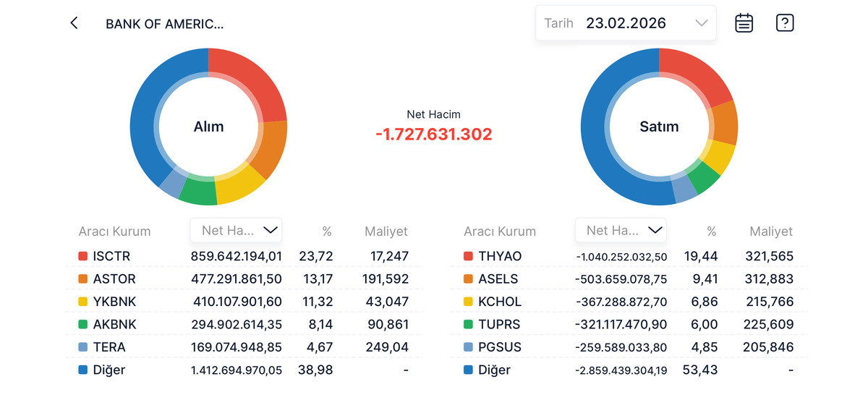Expand the Tarih date dropdown
Screen dimensions: 868x400
[x=626, y=23]
